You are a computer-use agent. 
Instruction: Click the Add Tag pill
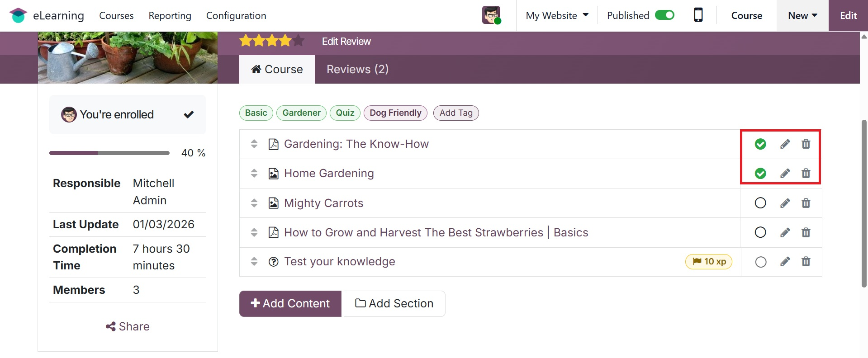pyautogui.click(x=456, y=113)
